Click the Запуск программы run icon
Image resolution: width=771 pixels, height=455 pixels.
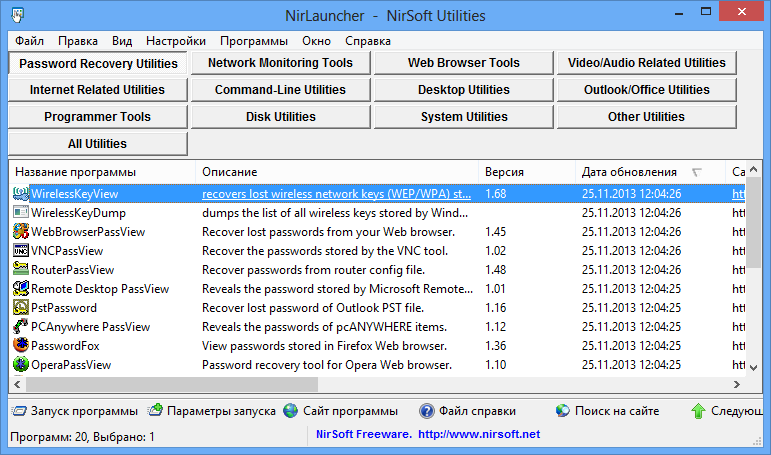coord(19,411)
